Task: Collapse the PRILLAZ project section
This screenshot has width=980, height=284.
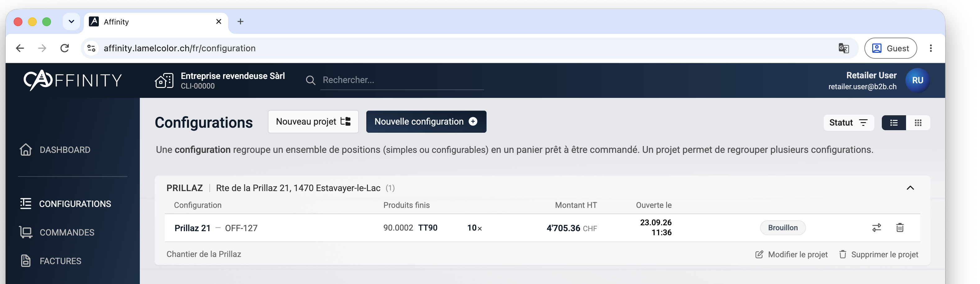Action: [910, 188]
